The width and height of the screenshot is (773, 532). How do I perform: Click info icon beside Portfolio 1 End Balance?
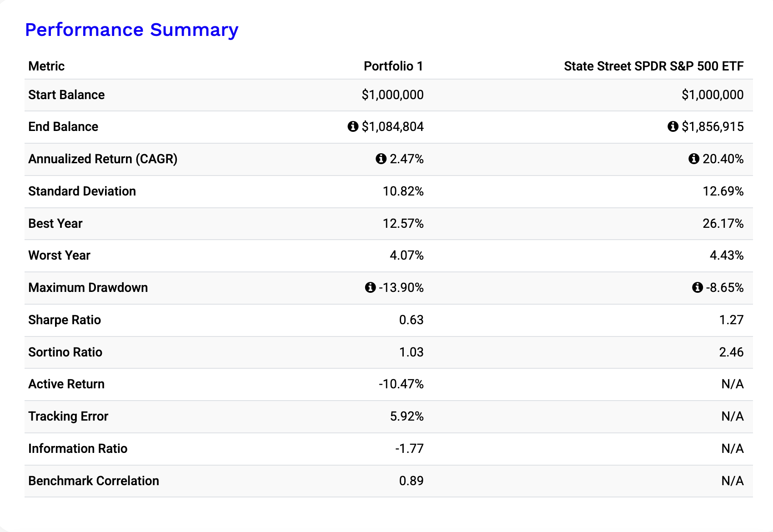[x=353, y=126]
